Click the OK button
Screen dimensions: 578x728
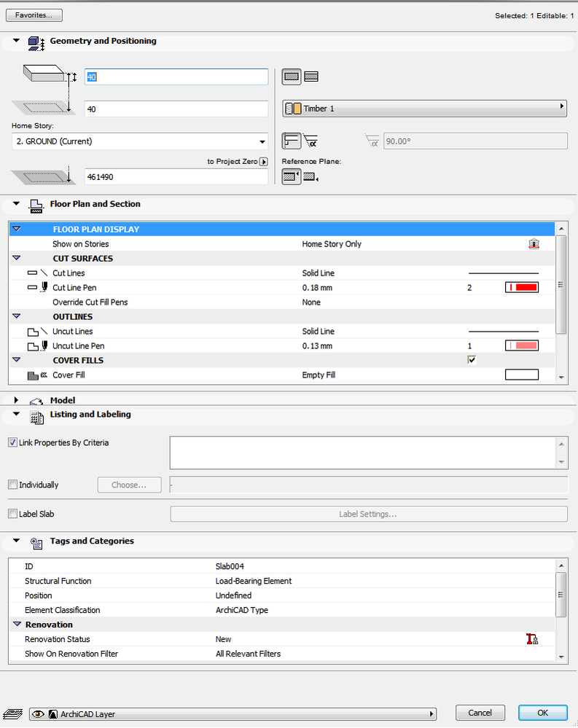543,713
